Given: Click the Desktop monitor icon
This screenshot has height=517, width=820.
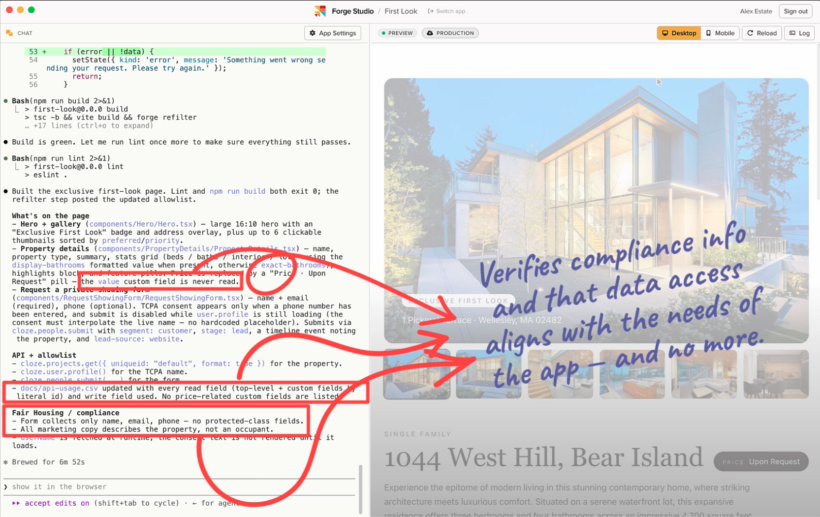Looking at the screenshot, I should point(665,33).
